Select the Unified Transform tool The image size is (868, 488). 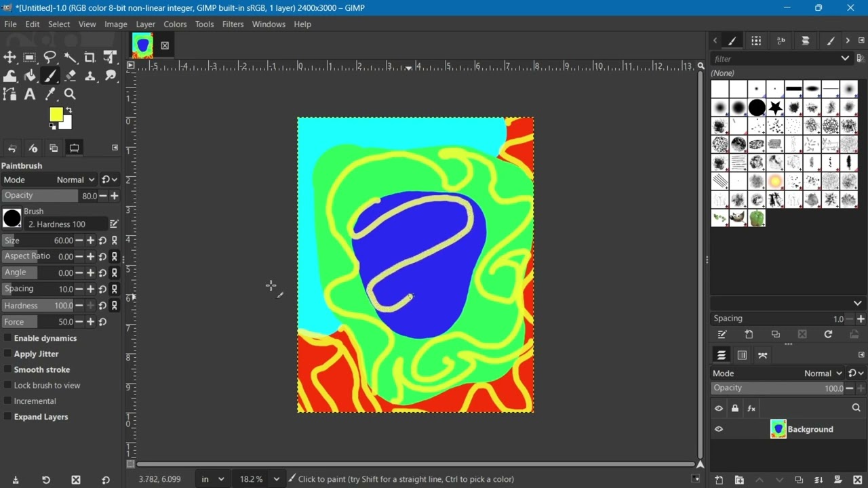tap(111, 58)
